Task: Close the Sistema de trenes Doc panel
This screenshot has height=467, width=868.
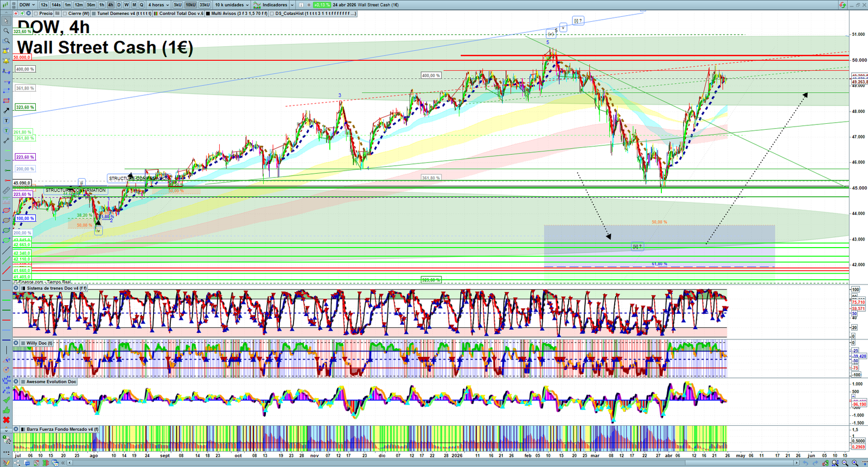Action: 16,288
